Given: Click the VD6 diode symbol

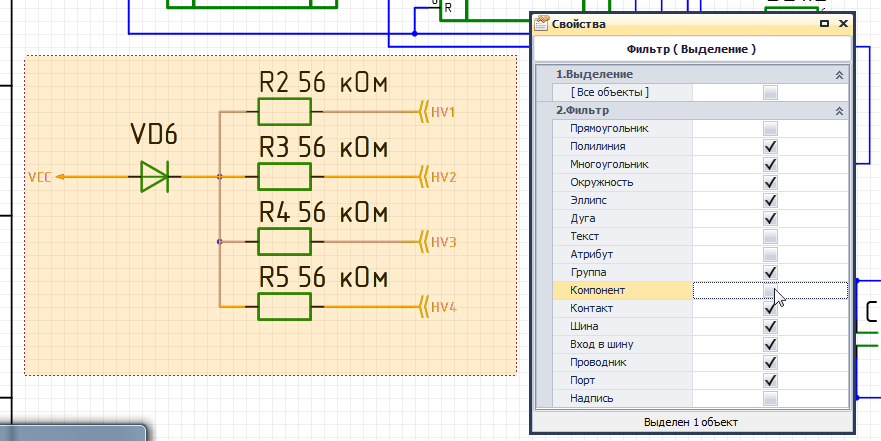Looking at the screenshot, I should click(x=154, y=177).
